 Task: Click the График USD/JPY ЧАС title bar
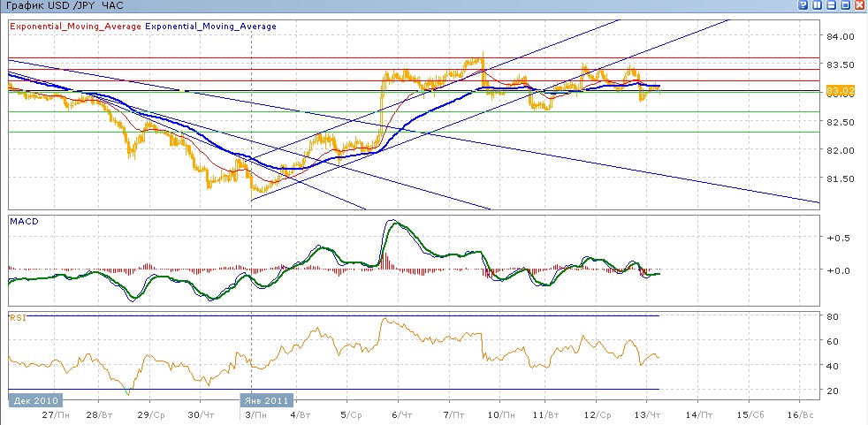pos(64,5)
